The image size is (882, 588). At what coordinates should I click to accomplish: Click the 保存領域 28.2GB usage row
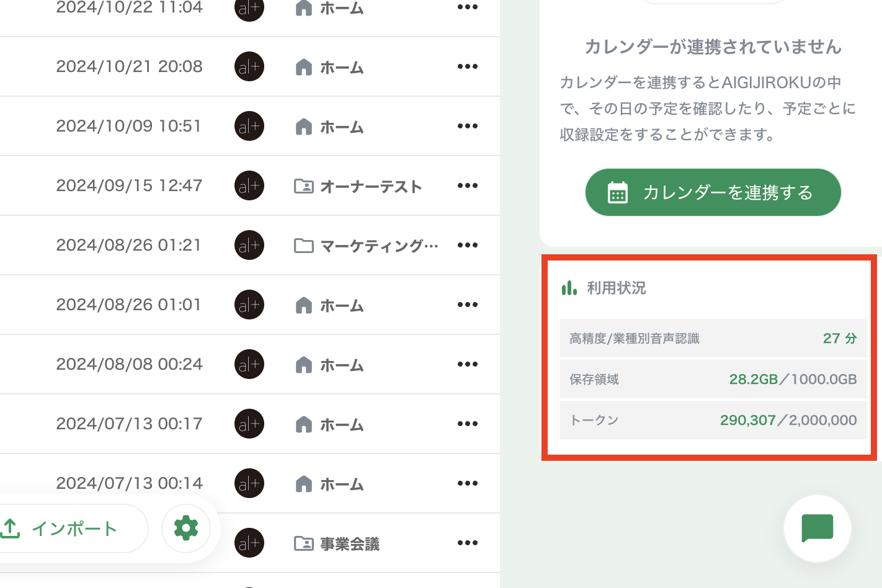[713, 379]
